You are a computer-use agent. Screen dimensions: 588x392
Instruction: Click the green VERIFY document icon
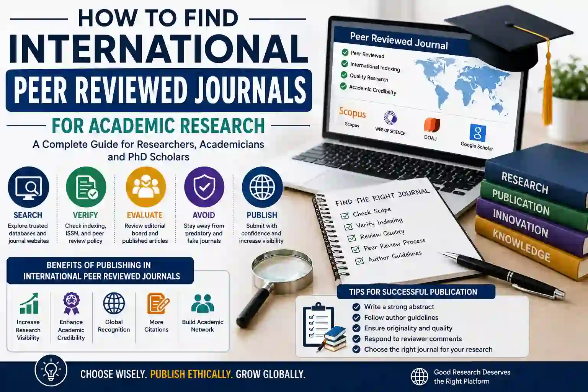pyautogui.click(x=86, y=187)
